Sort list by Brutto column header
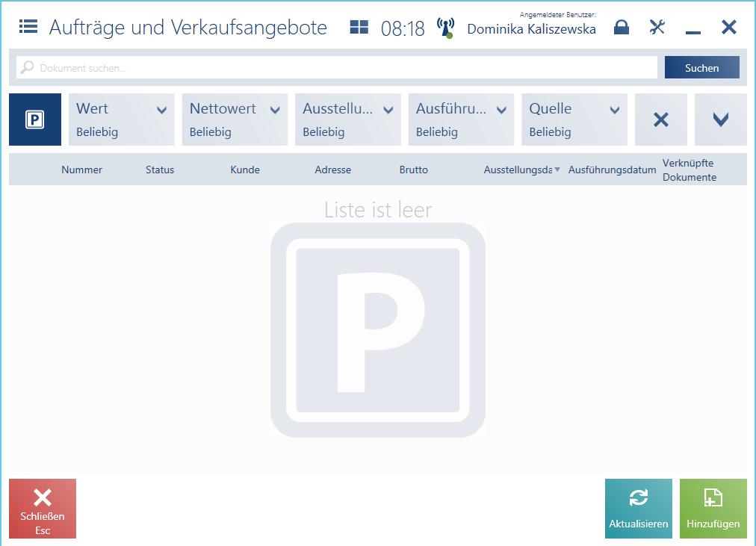This screenshot has width=756, height=546. (x=414, y=170)
